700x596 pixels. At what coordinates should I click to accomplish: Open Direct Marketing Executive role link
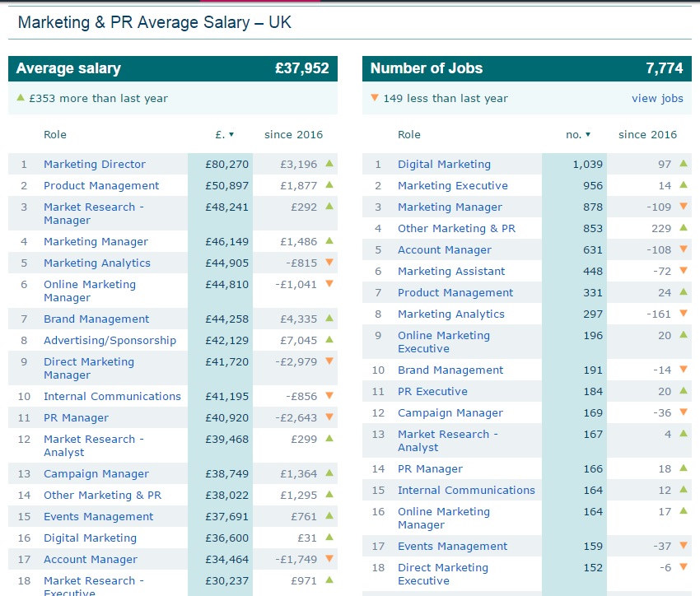click(443, 574)
